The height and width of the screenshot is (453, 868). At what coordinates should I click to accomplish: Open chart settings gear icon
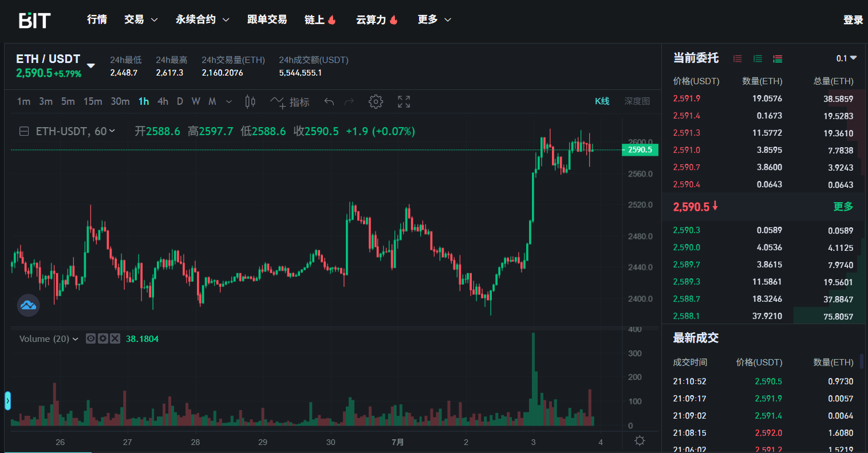pos(376,102)
